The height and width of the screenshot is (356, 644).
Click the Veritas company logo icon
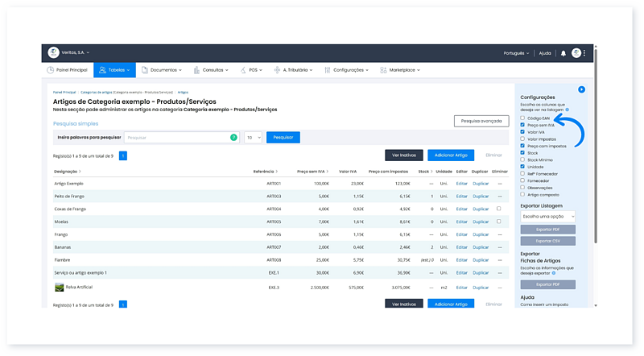click(x=53, y=53)
